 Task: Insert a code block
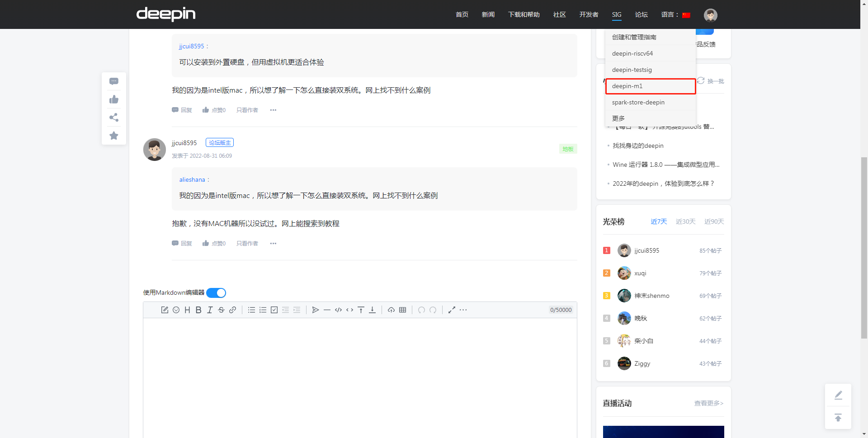click(338, 310)
